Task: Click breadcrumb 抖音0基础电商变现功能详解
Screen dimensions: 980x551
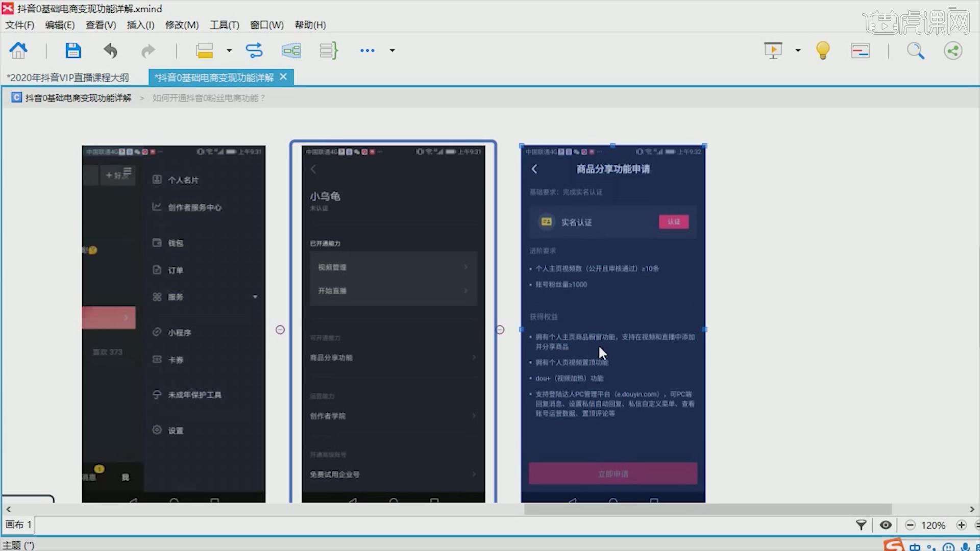Action: click(79, 98)
